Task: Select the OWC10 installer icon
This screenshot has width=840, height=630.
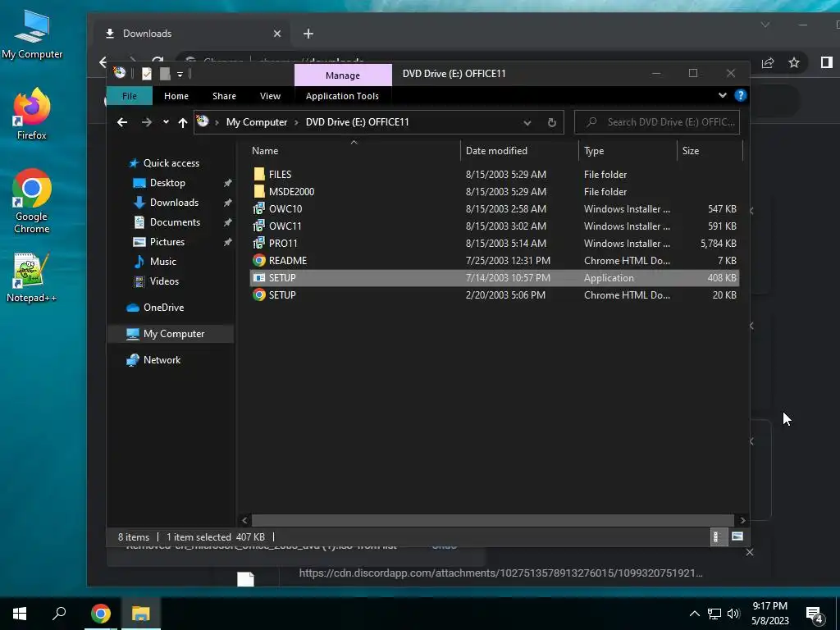Action: 259,208
